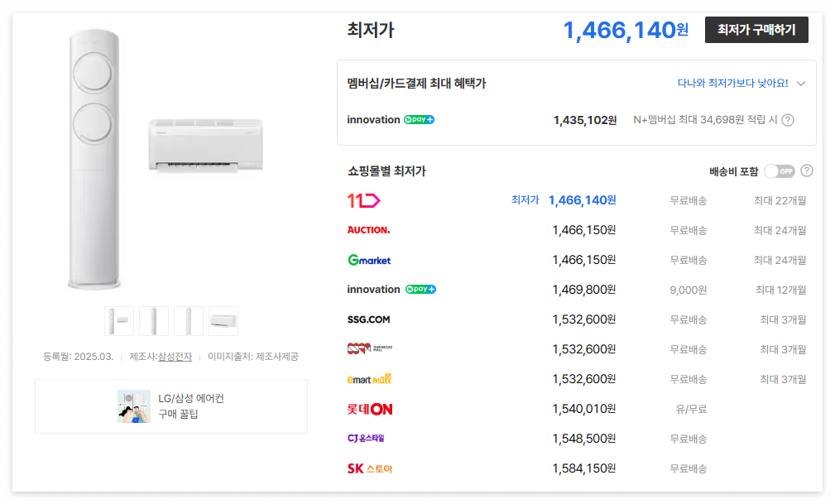Select the SSG 전통시장 mall logo

click(369, 348)
